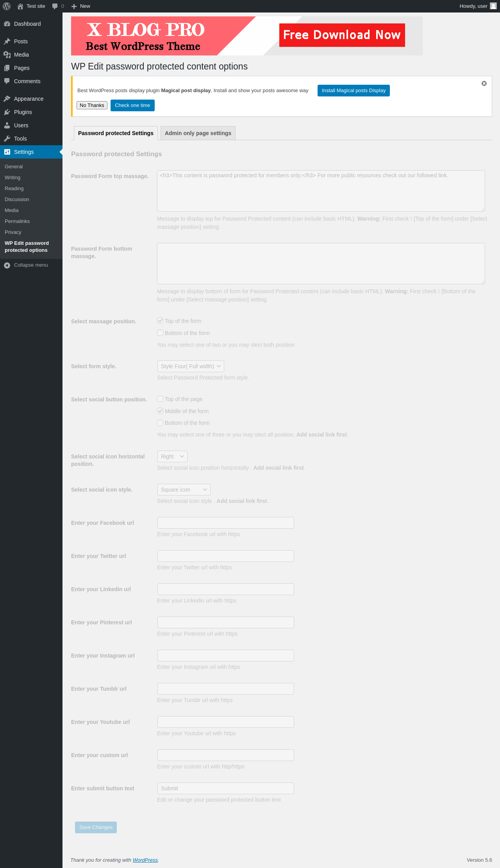The width and height of the screenshot is (500, 868).
Task: Click the Posts pushpin icon
Action: tap(7, 41)
